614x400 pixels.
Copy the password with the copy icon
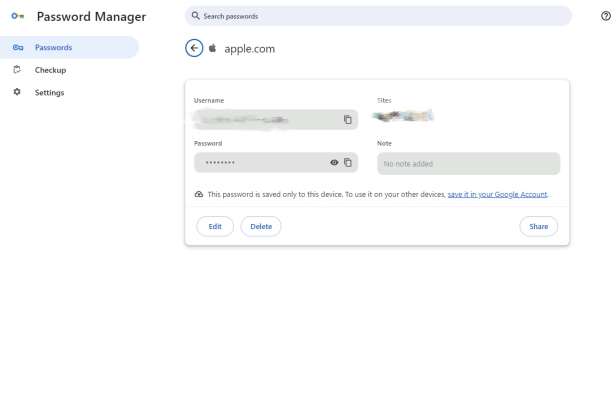pos(348,163)
